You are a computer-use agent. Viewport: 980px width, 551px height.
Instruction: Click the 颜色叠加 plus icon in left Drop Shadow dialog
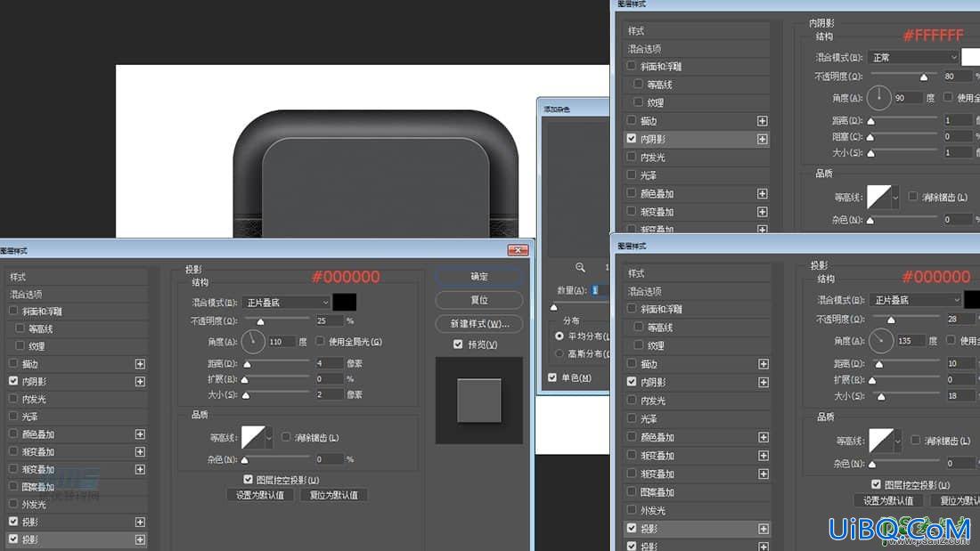coord(140,434)
